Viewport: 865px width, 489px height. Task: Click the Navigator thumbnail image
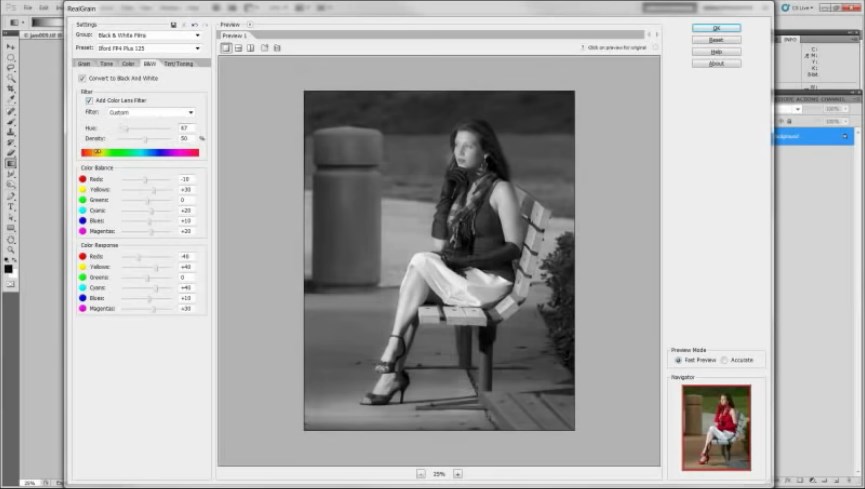(x=716, y=427)
